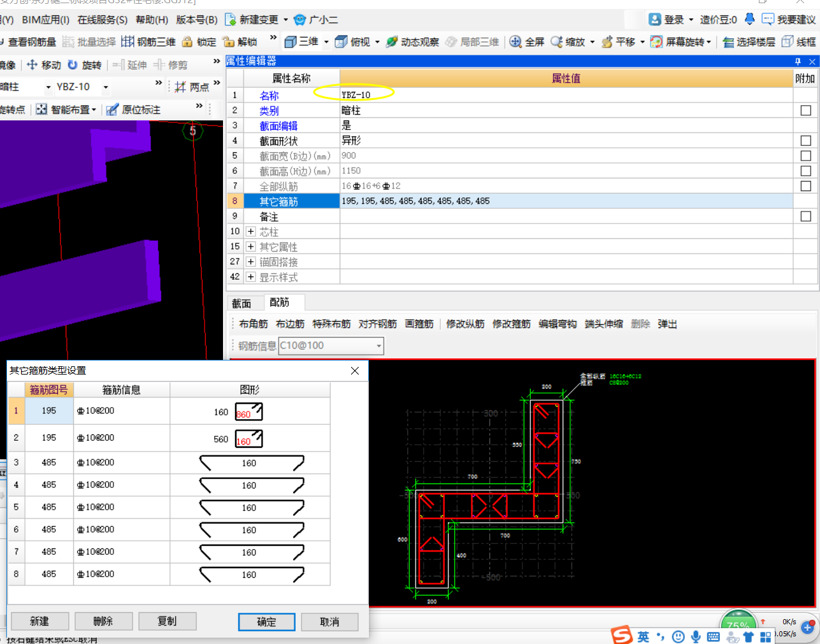
Task: Open 三维 view dropdown arrow
Action: point(327,42)
